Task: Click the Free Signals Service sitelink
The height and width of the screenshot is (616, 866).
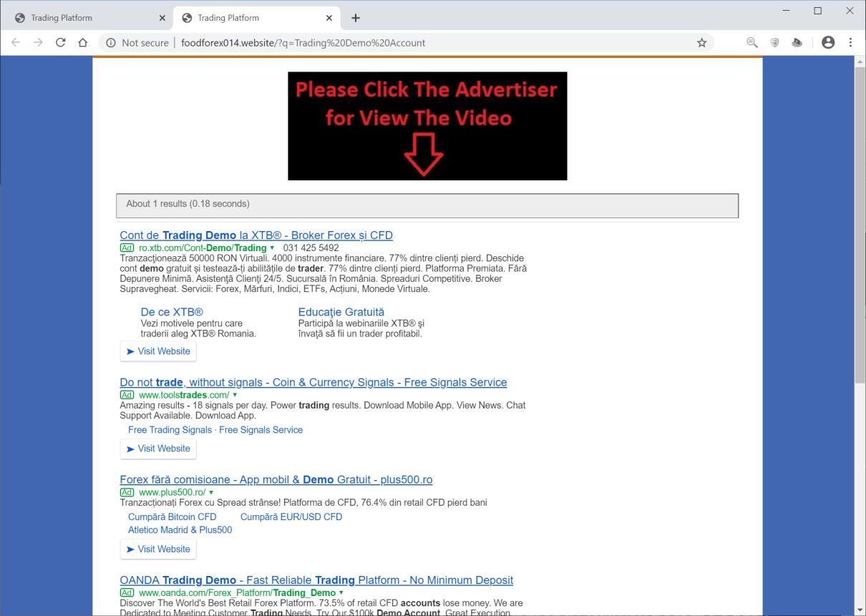Action: 261,430
